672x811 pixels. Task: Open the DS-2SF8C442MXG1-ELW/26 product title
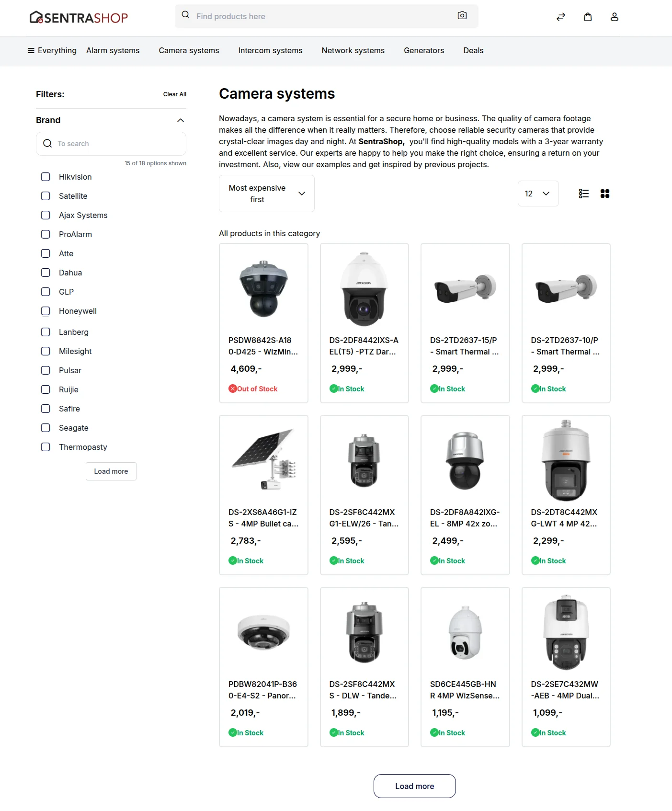click(x=364, y=518)
